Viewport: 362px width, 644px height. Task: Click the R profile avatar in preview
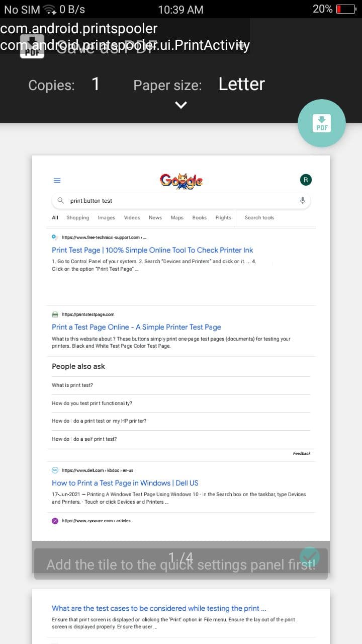pos(306,180)
